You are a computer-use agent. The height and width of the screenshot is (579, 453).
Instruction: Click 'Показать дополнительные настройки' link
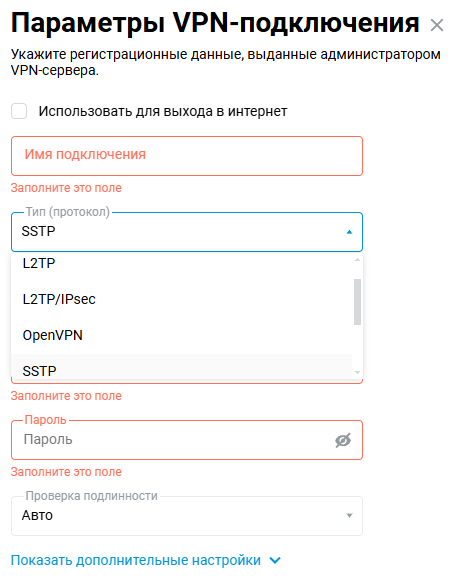click(135, 561)
